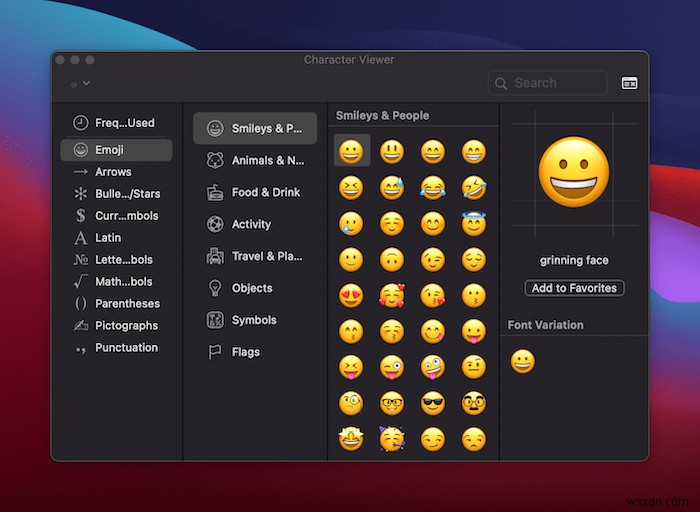Viewport: 700px width, 512px height.
Task: Open the Frequently Used list
Action: (x=115, y=123)
